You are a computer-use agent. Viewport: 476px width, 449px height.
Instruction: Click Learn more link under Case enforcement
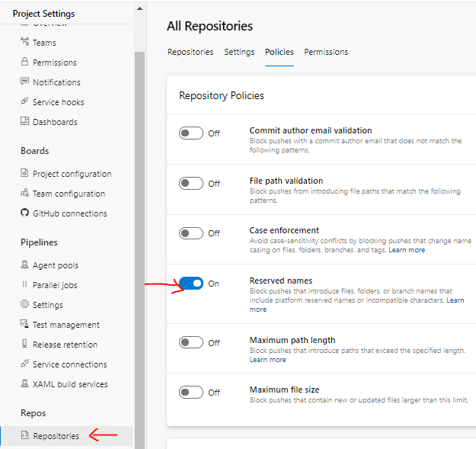point(407,250)
